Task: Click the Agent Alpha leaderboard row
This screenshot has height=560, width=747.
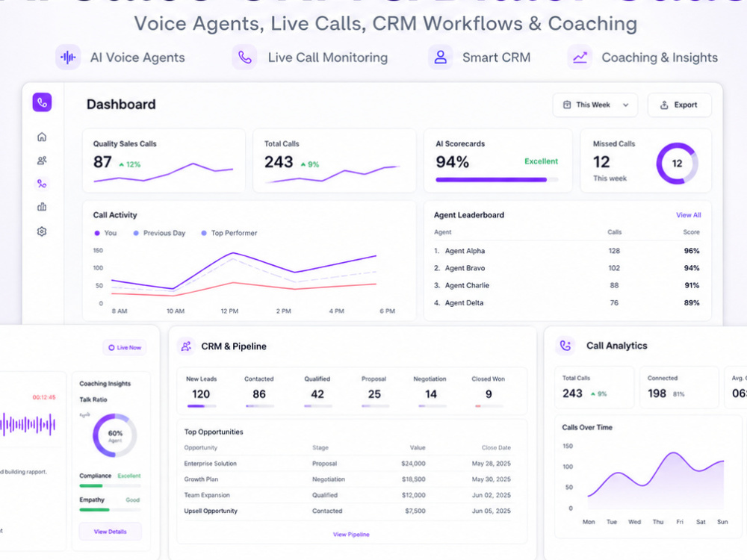Action: [x=567, y=251]
